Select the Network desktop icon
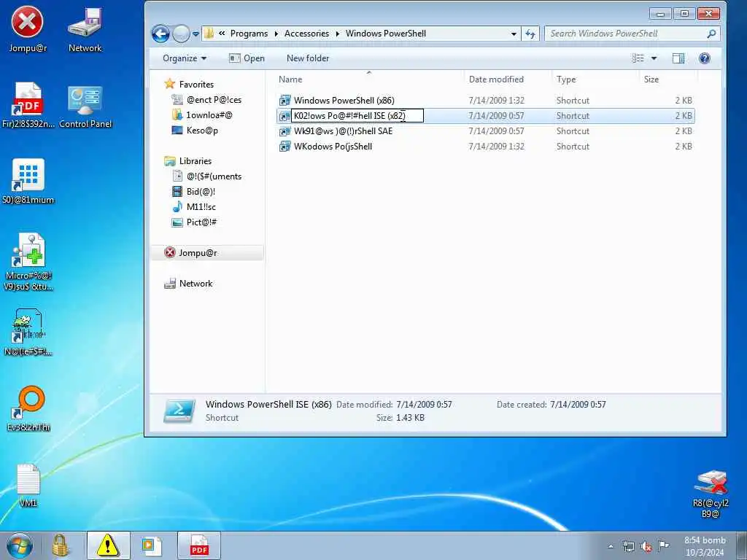747x560 pixels. pos(85,29)
